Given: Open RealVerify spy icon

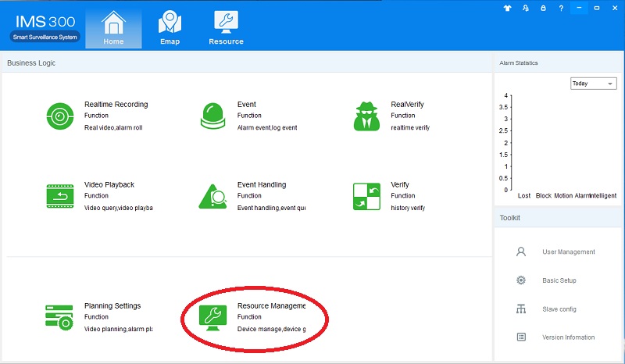Looking at the screenshot, I should [x=366, y=116].
